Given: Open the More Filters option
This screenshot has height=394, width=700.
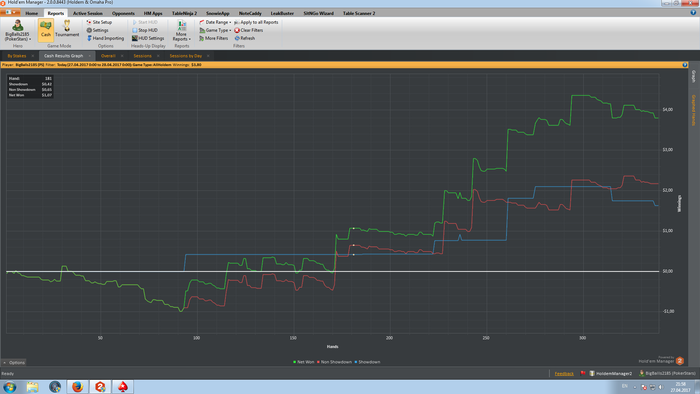Looking at the screenshot, I should tap(213, 38).
